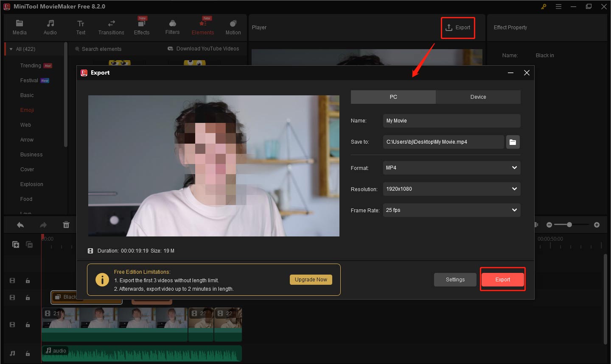Select the Basic category
This screenshot has width=611, height=364.
pos(27,95)
